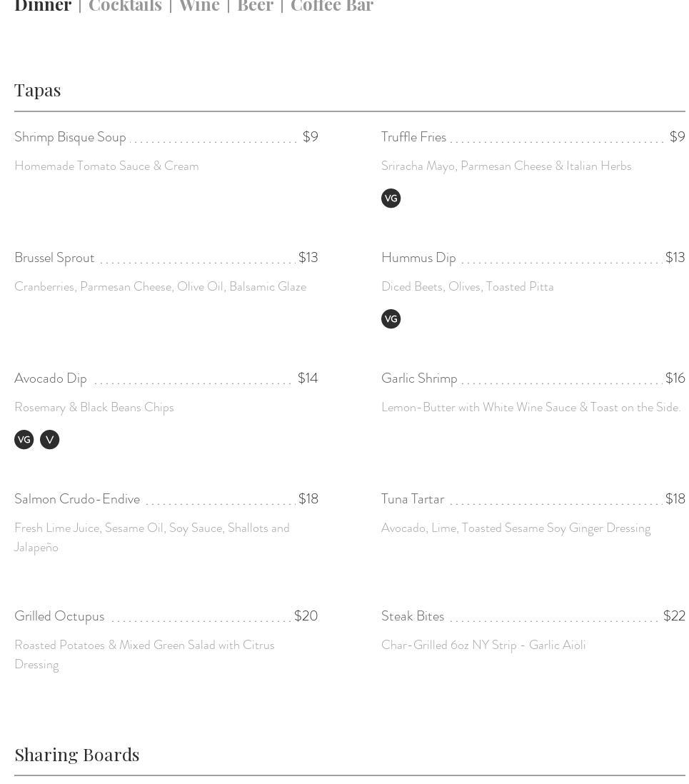The width and height of the screenshot is (689, 784).
Task: Switch to the Cocktails tab
Action: coord(125,6)
